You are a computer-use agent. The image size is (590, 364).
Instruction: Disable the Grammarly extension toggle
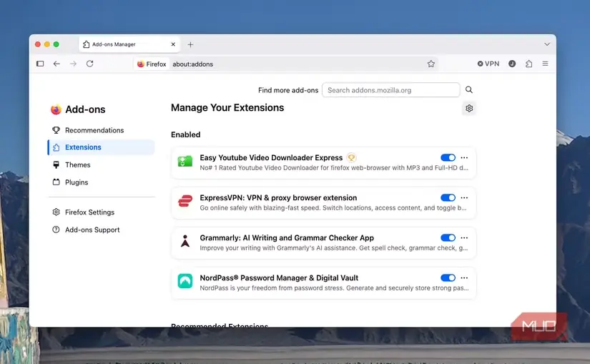[x=448, y=238]
